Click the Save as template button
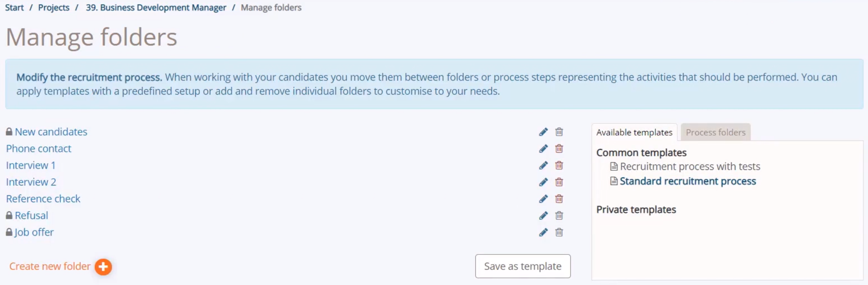This screenshot has height=285, width=868. 523,266
